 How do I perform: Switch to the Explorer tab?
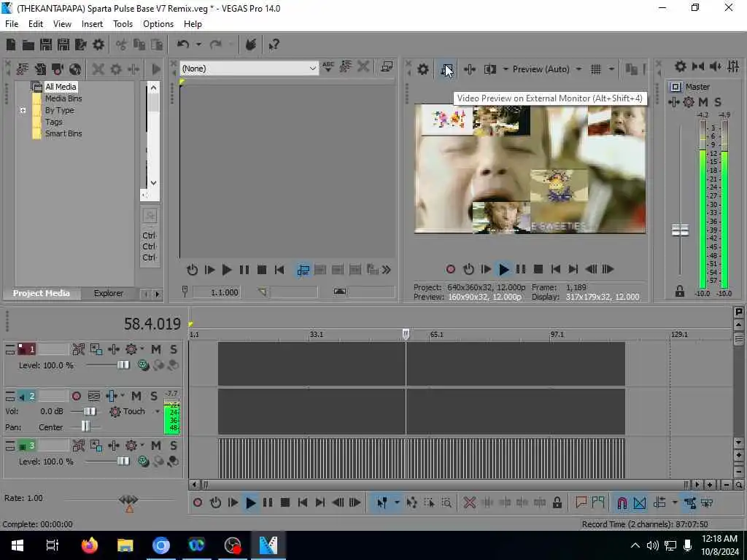point(109,293)
